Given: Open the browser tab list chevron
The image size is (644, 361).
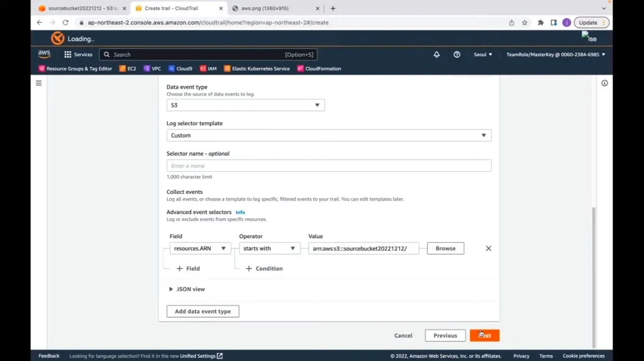Looking at the screenshot, I should coord(603,8).
